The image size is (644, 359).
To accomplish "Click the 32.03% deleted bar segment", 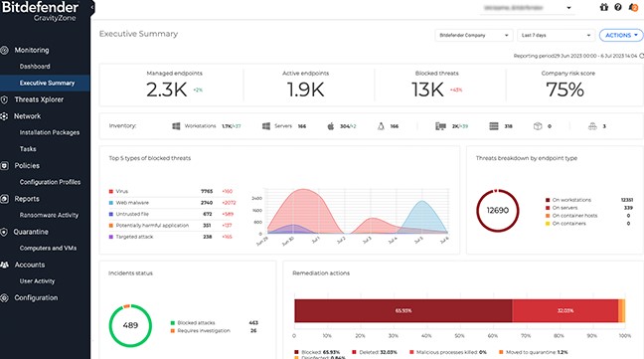I will coord(565,311).
